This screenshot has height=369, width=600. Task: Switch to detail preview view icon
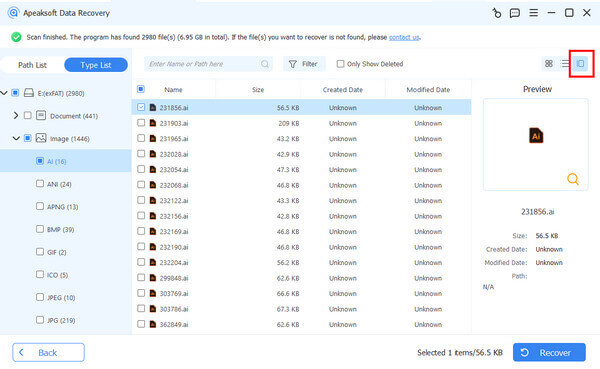[x=580, y=64]
